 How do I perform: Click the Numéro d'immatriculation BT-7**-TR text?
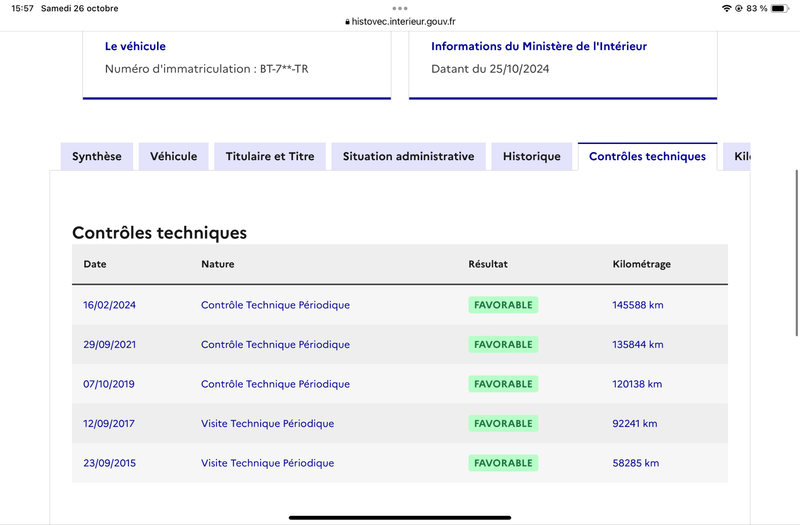pos(207,69)
